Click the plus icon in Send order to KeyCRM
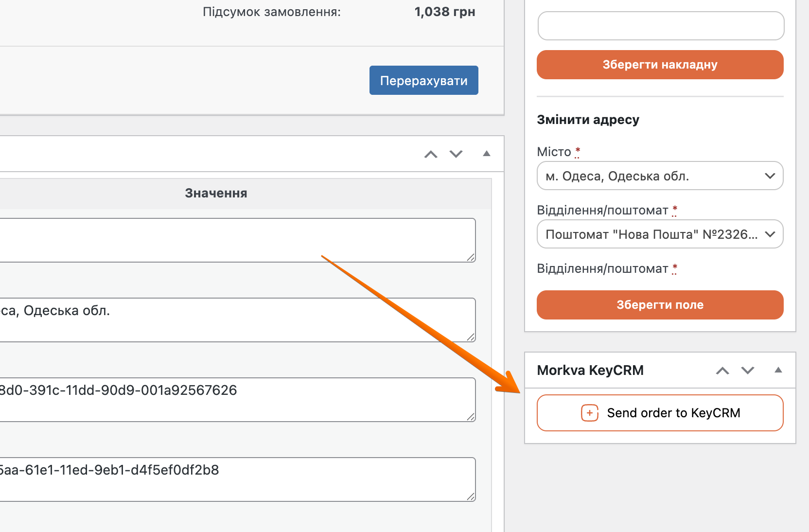 pyautogui.click(x=590, y=413)
